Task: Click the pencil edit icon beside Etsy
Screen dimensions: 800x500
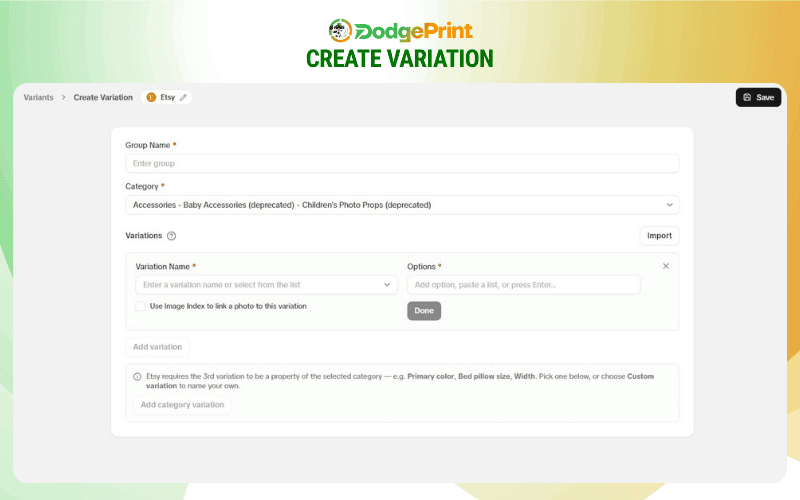Action: pos(183,97)
